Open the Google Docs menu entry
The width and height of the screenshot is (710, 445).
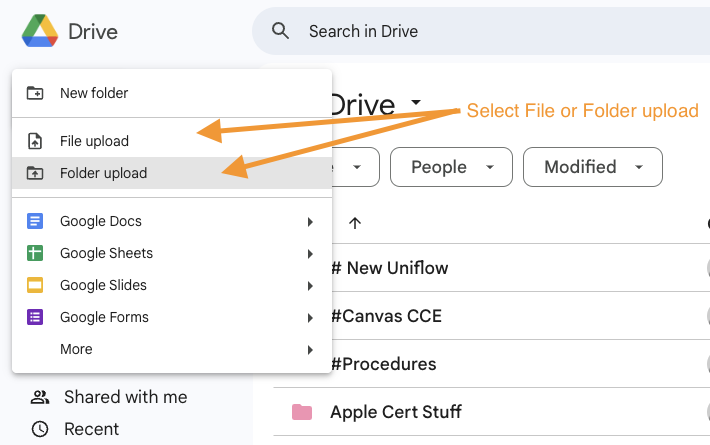pyautogui.click(x=172, y=221)
